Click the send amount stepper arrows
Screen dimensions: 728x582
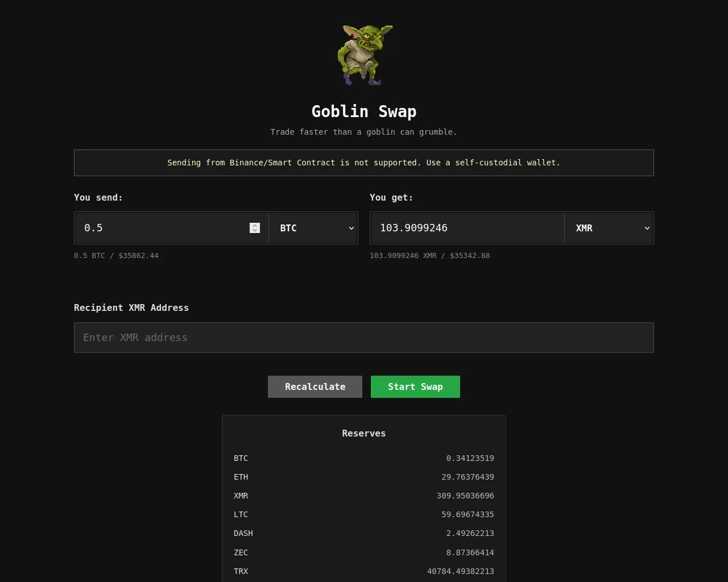255,228
